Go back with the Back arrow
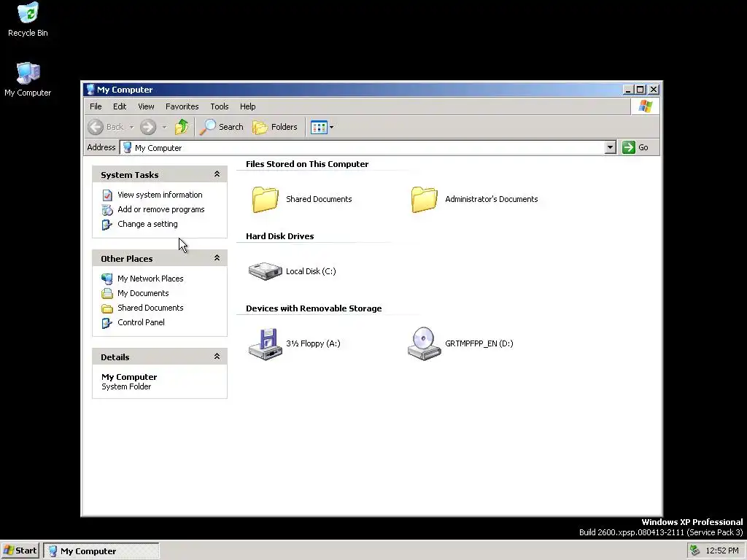The width and height of the screenshot is (747, 560). tap(96, 127)
